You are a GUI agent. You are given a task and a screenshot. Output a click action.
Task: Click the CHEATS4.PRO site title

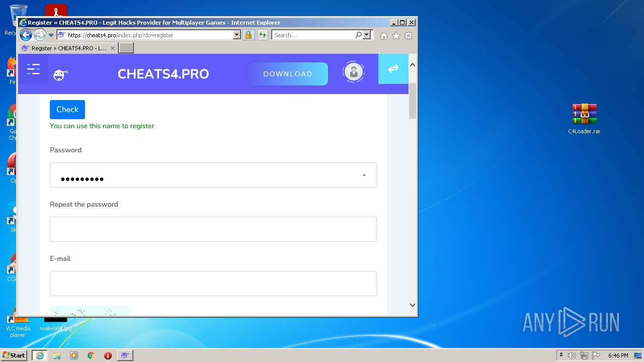click(x=163, y=74)
